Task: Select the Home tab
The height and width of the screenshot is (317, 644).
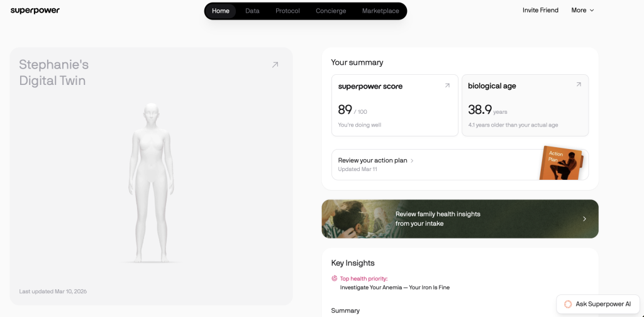Action: [x=221, y=11]
